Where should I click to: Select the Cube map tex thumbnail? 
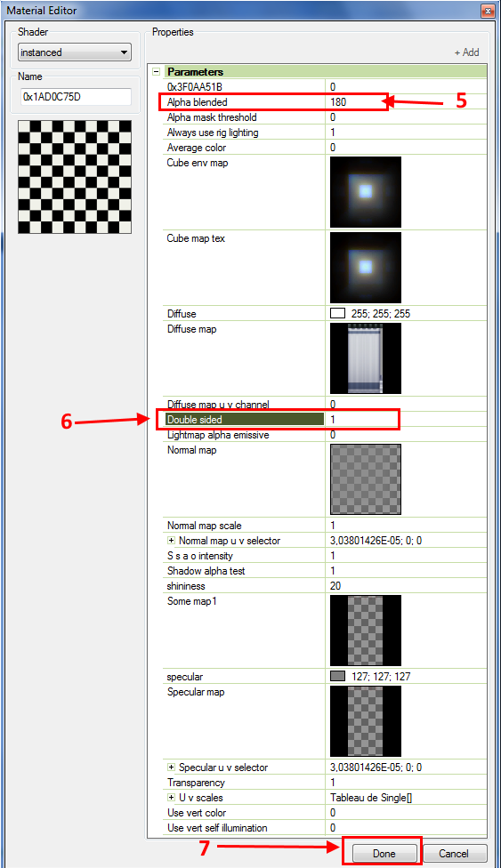(x=366, y=268)
